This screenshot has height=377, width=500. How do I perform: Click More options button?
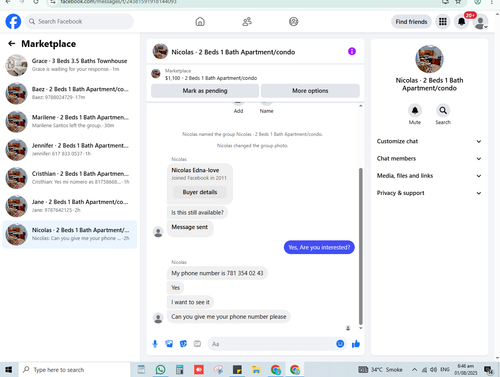[310, 91]
